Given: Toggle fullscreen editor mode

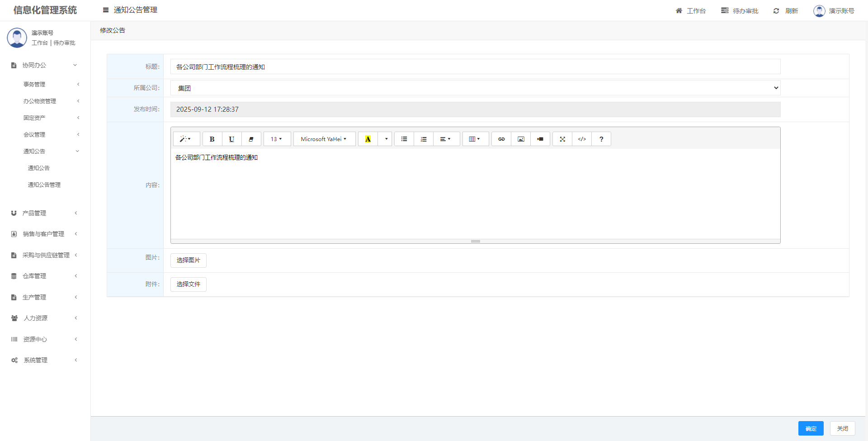Looking at the screenshot, I should pos(562,139).
